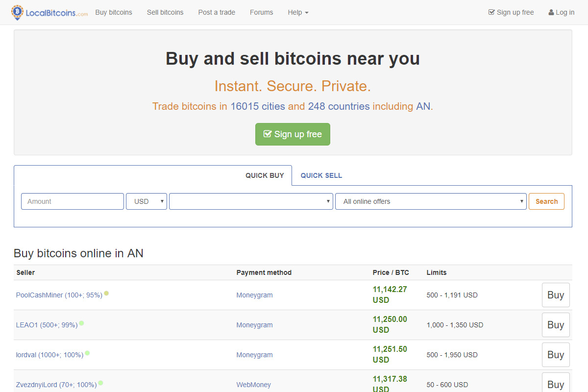Click the 500 - 1,950 USD limits
The width and height of the screenshot is (588, 392).
(x=452, y=355)
